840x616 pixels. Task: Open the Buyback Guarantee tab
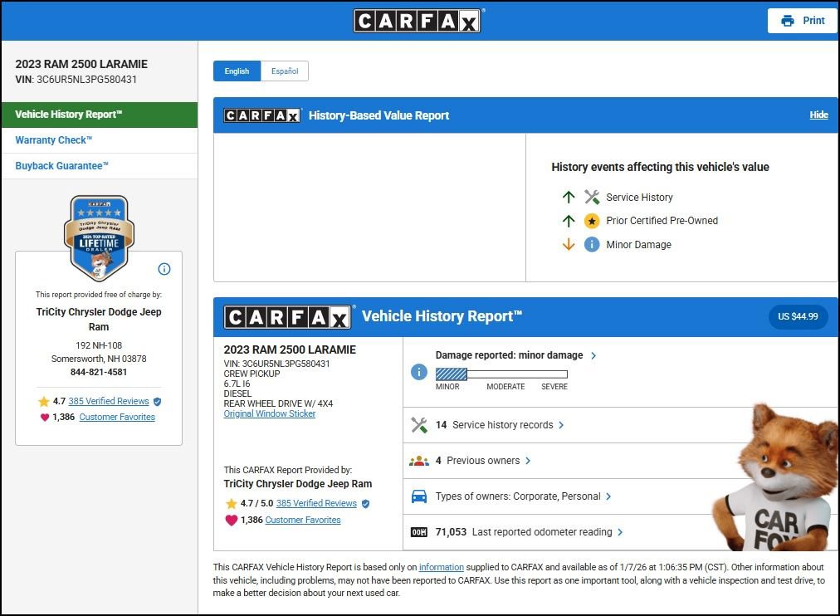click(62, 166)
